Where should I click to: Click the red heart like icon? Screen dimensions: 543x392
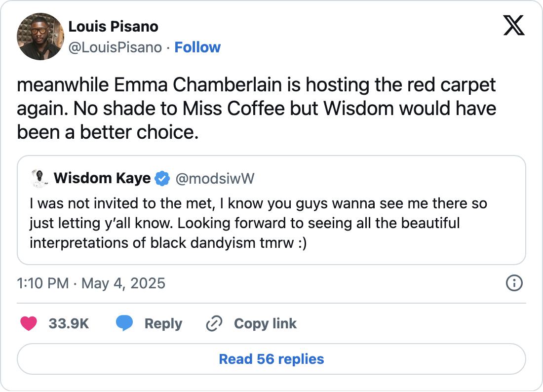tap(29, 323)
